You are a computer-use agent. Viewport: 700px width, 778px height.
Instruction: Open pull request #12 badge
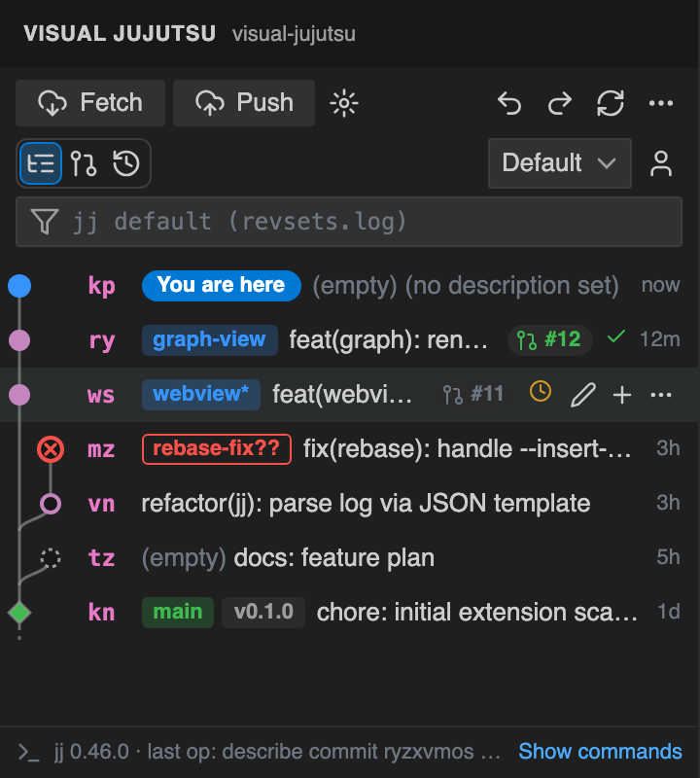point(549,339)
